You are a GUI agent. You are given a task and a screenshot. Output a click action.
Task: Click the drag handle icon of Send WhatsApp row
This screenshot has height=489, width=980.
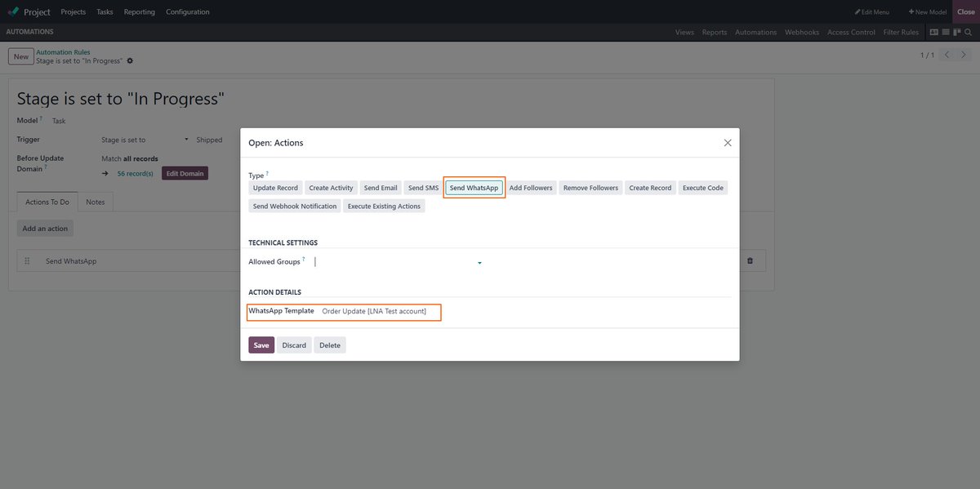point(27,261)
